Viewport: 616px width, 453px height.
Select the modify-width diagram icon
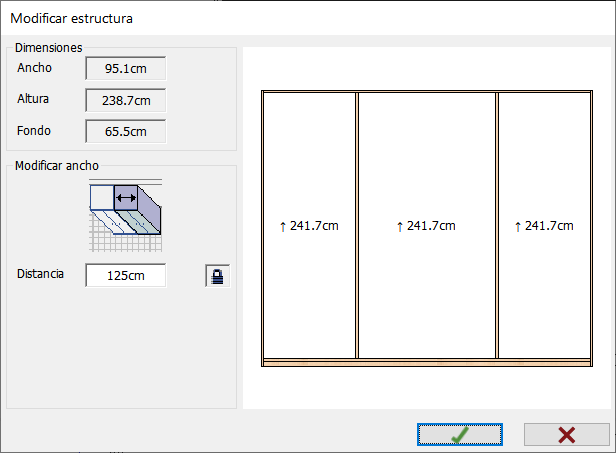125,215
